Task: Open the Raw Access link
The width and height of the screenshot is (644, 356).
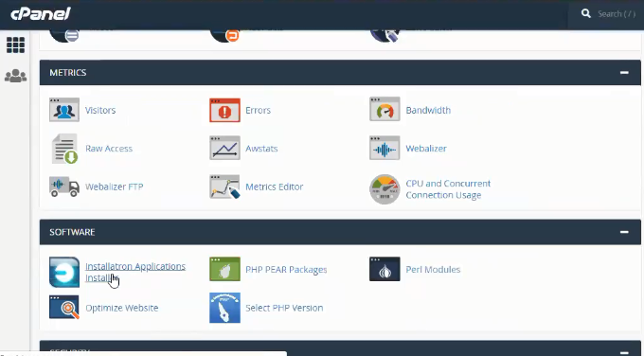Action: (109, 149)
